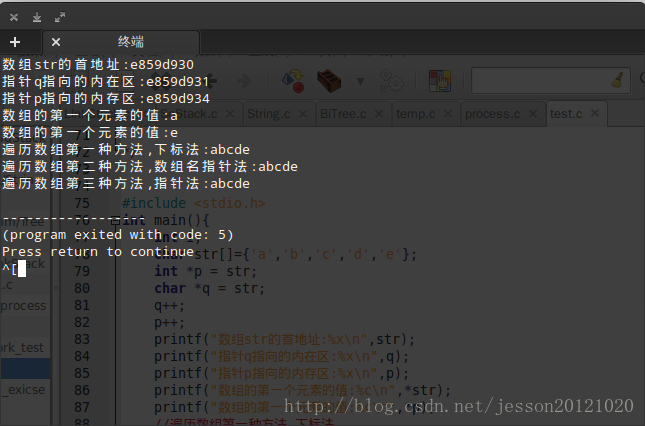Focus the toolbar search field
Screen dimensions: 645x426
tap(550, 81)
